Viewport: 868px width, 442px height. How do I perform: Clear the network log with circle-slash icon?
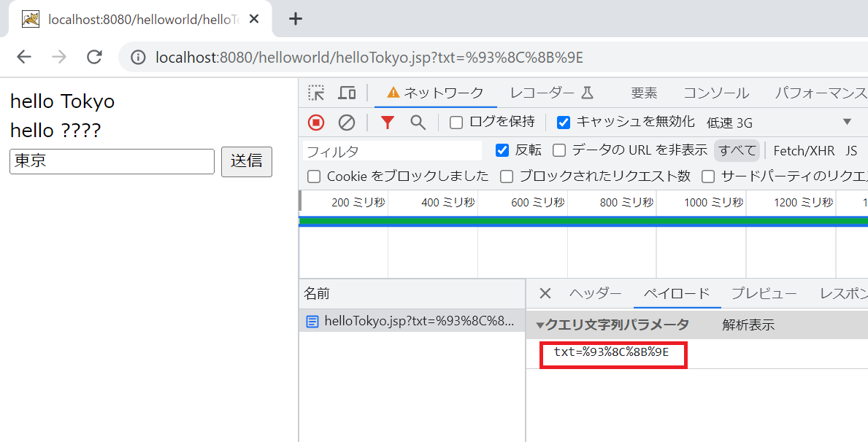(346, 122)
